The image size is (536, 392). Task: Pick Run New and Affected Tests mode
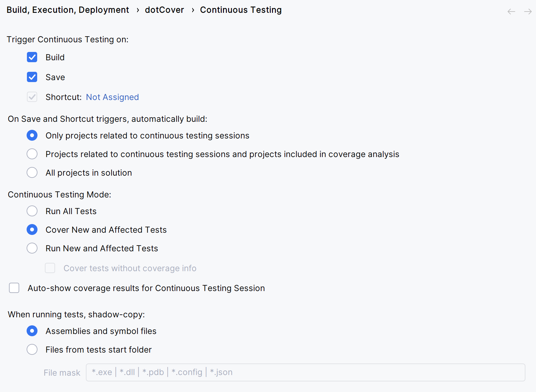pos(32,248)
